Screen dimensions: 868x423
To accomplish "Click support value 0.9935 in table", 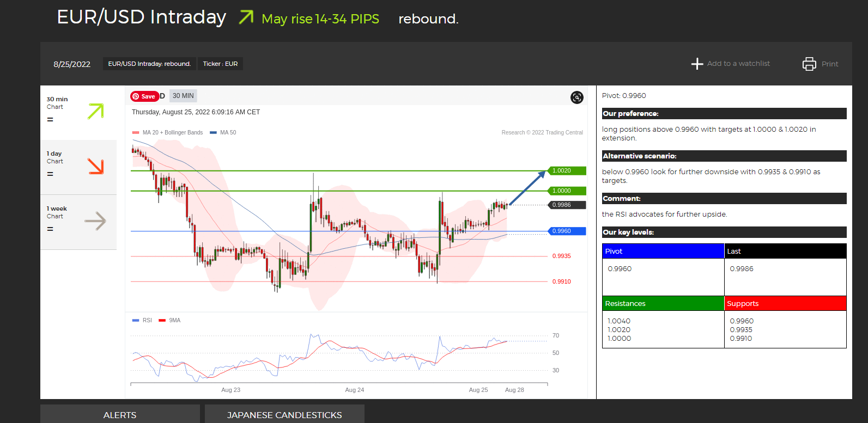I will tap(741, 330).
